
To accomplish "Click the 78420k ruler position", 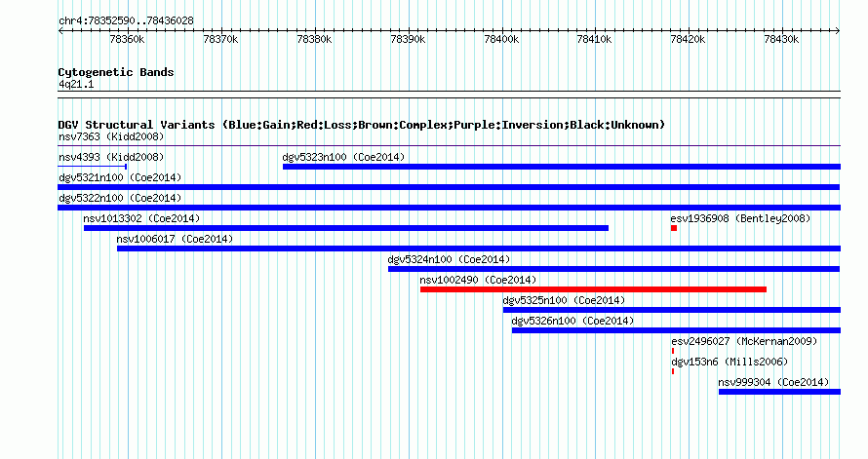I will 689,39.
